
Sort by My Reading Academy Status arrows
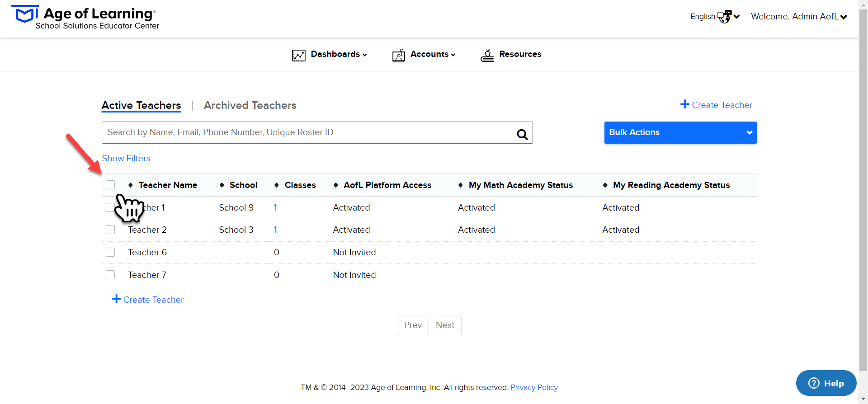(x=605, y=185)
